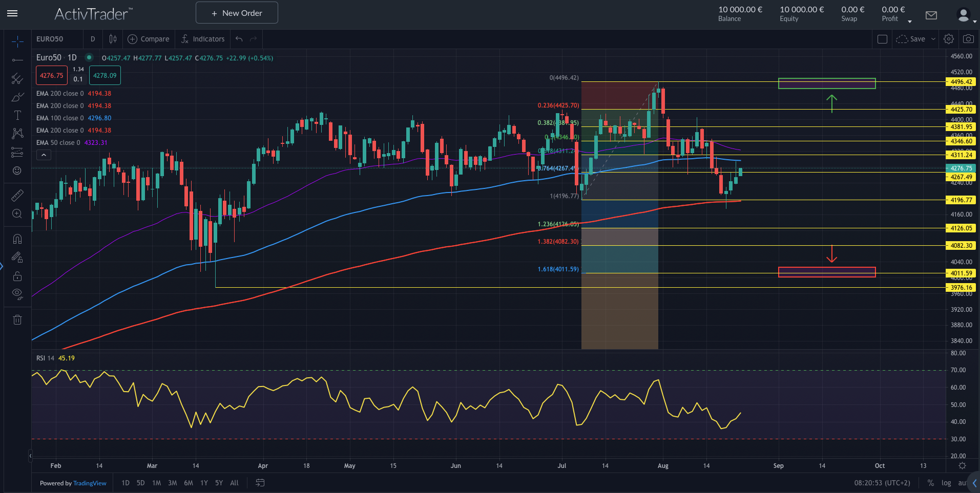
Task: Open the Indicators panel
Action: point(203,39)
